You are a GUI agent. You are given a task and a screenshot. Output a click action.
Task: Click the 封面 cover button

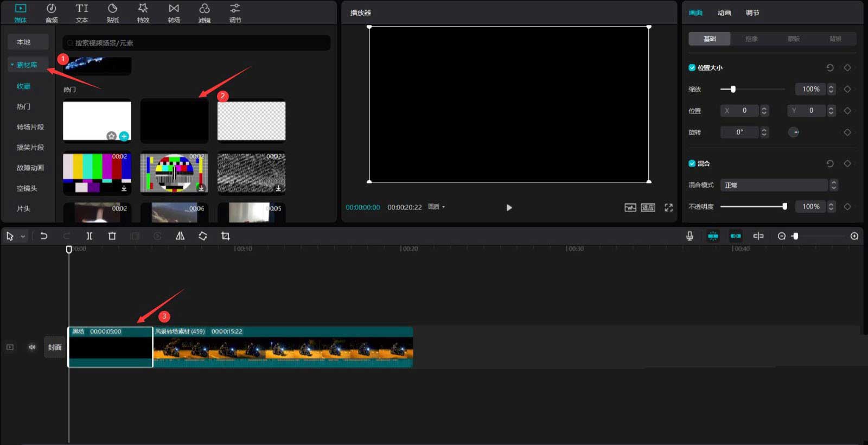pos(55,347)
